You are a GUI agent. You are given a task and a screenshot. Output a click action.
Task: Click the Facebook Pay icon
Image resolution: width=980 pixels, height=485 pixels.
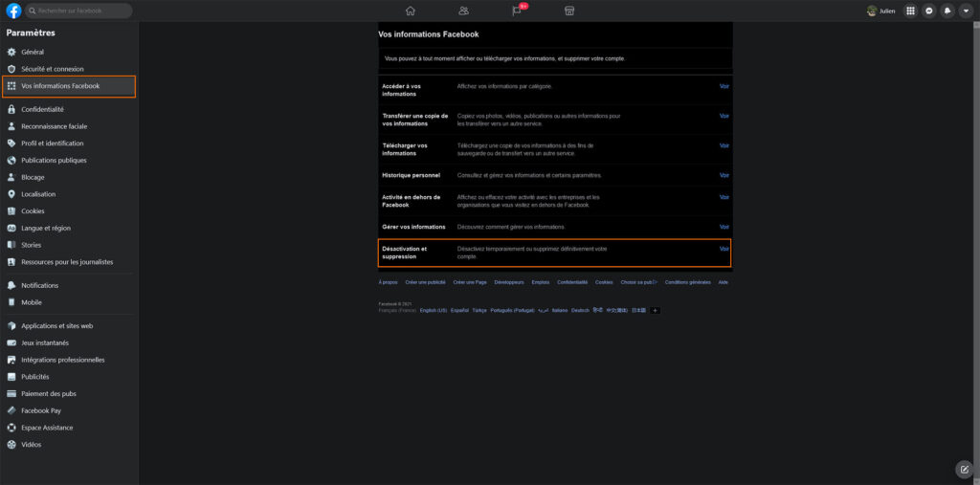tap(11, 410)
